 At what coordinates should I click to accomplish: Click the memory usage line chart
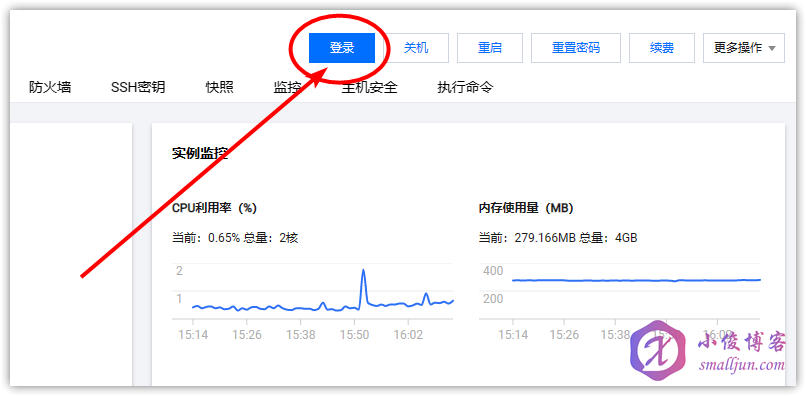pos(636,280)
